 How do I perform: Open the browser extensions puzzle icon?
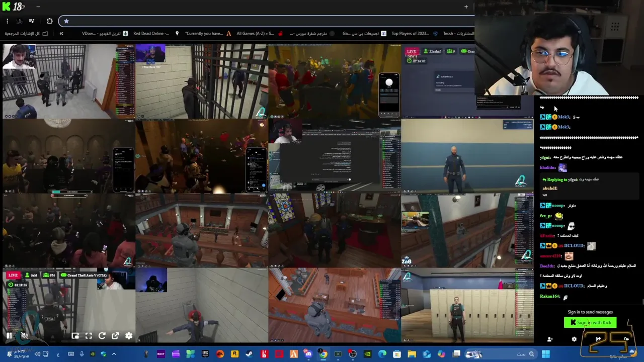point(49,21)
